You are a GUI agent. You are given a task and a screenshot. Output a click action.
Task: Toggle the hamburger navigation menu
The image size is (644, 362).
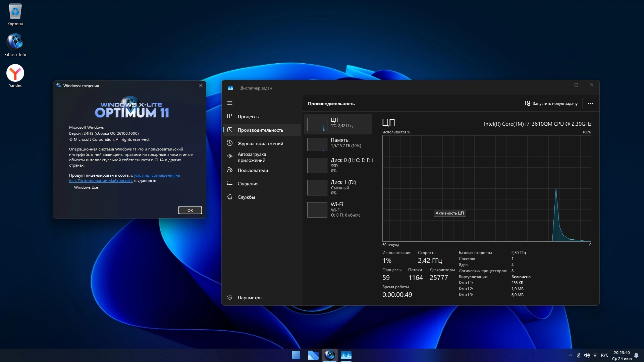pos(230,103)
